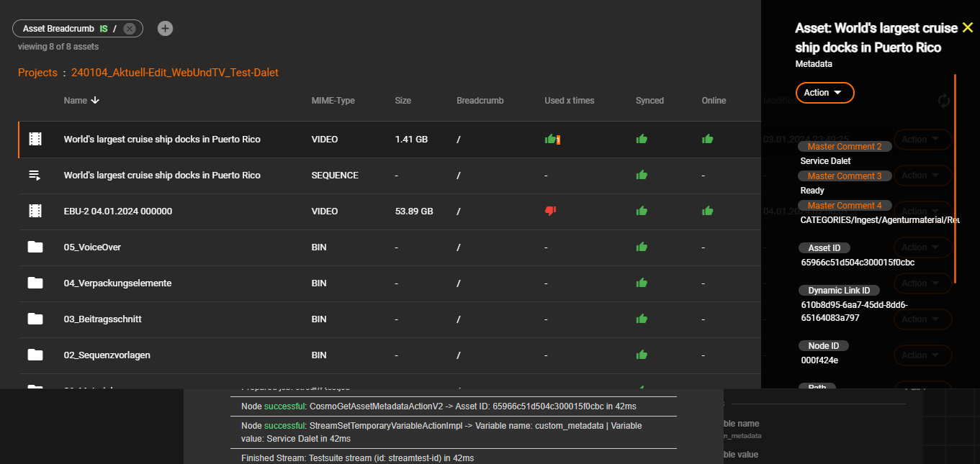Click Online thumbs-up for cruise ship video

coord(707,139)
